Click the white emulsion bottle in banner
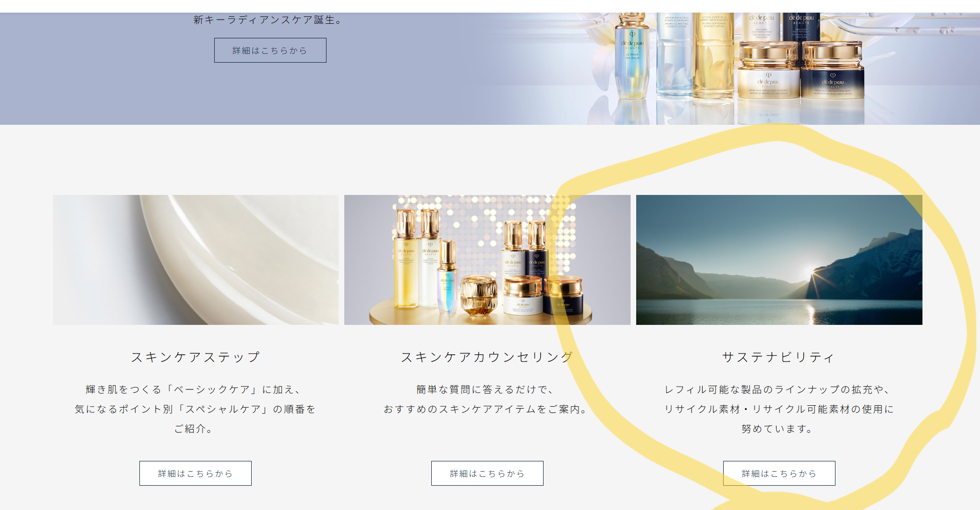 [761, 27]
